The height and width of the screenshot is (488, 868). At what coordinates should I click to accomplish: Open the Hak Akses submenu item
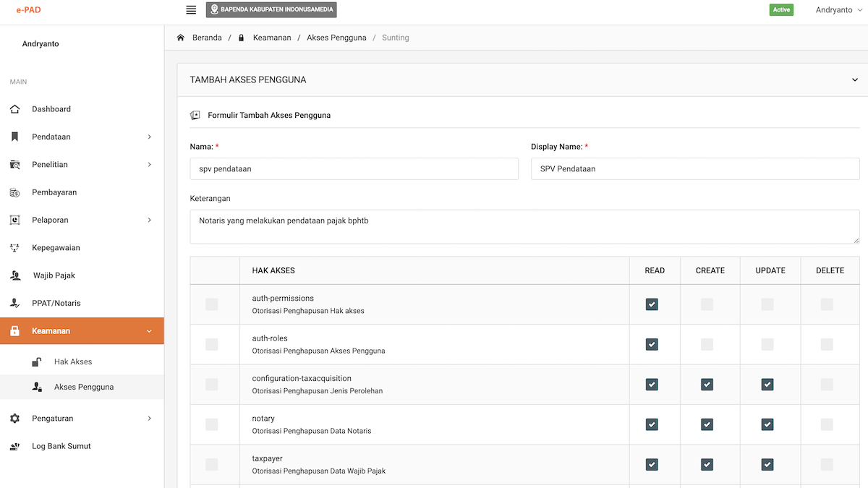pyautogui.click(x=72, y=361)
